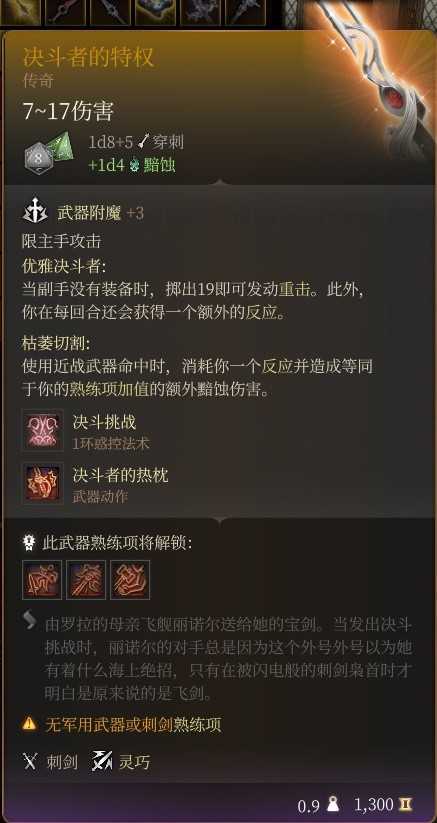Image resolution: width=437 pixels, height=823 pixels.
Task: Click the 刺剑 rapier type icon
Action: point(31,762)
